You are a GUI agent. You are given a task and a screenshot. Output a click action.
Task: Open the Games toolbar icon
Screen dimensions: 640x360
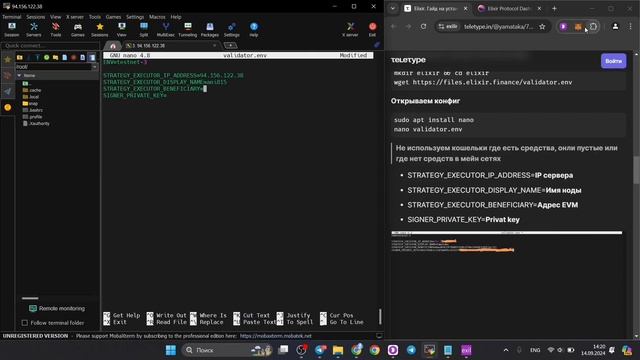click(78, 30)
